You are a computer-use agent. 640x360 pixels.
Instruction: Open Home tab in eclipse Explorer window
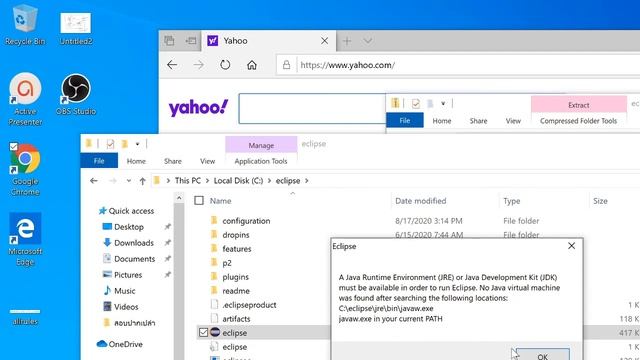click(136, 161)
